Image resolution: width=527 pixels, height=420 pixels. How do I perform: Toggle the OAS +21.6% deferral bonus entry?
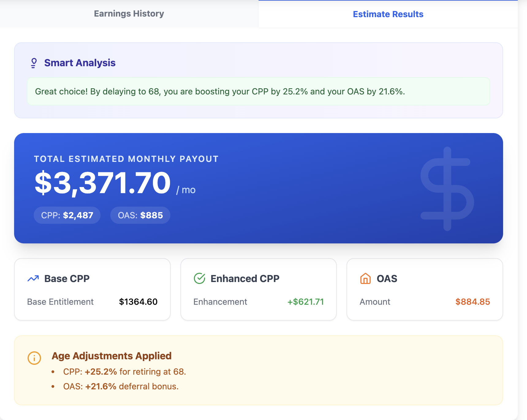(121, 386)
